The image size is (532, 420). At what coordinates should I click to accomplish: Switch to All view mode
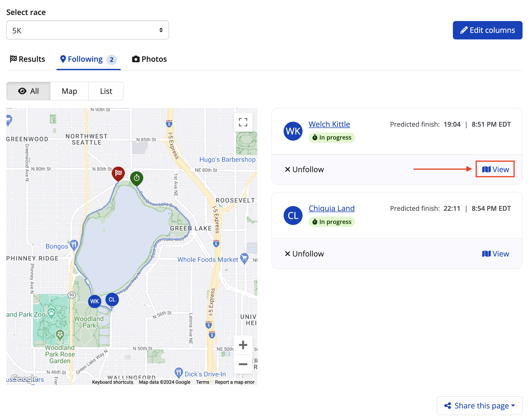pyautogui.click(x=28, y=91)
